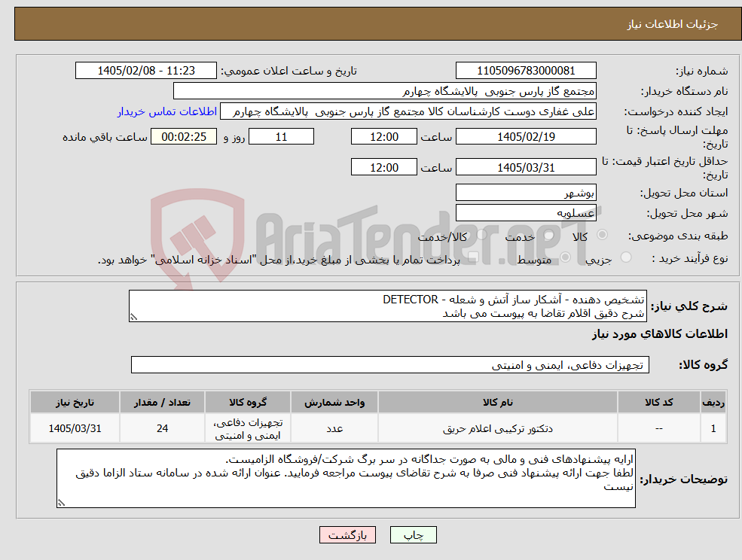Click the goods group field تجهیزات دفاعی
The width and height of the screenshot is (742, 560).
pyautogui.click(x=390, y=364)
